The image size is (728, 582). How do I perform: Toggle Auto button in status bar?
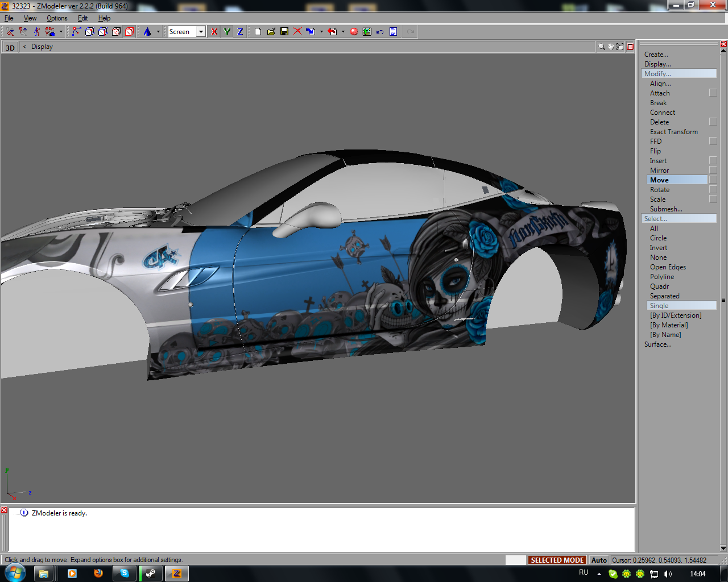coord(599,560)
